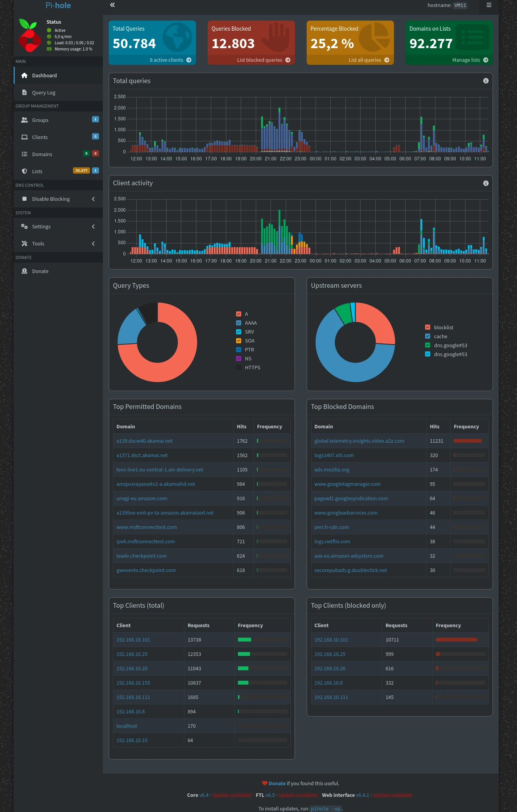Expand the Settings menu chevron
The height and width of the screenshot is (812, 517).
tap(93, 227)
